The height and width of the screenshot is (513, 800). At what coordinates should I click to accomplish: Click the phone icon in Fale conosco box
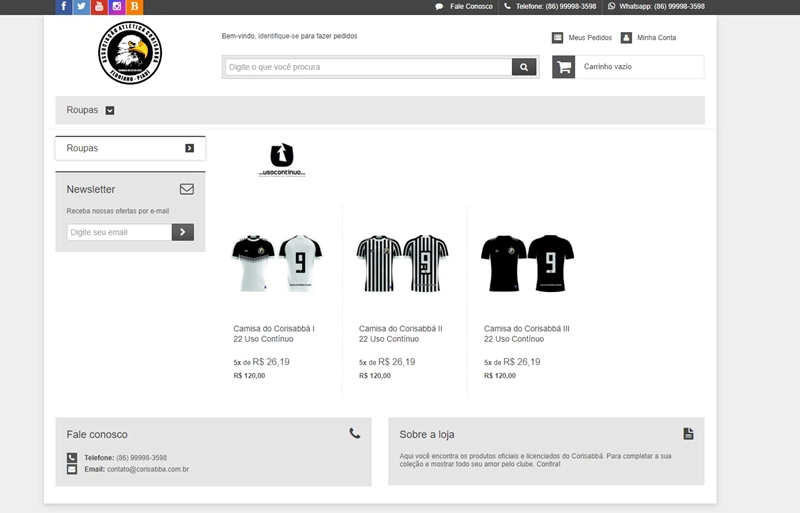[355, 433]
